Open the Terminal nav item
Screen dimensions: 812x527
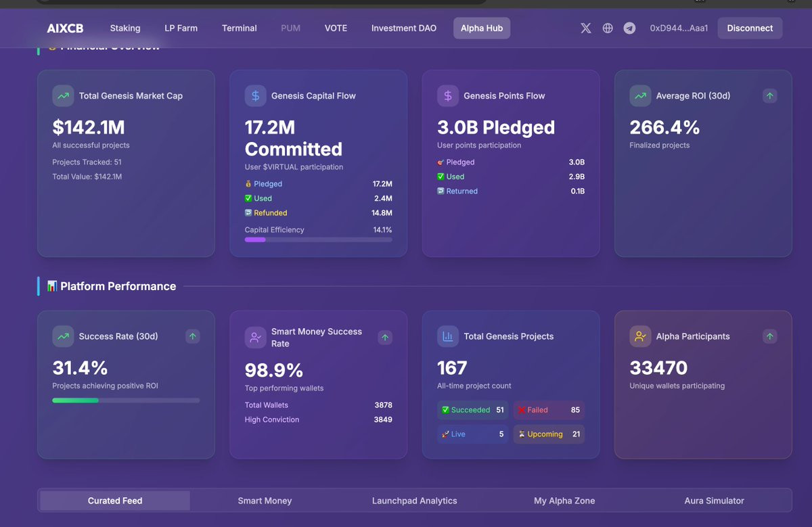coord(240,28)
